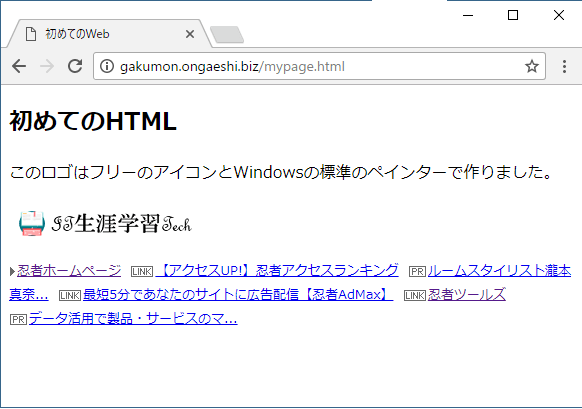Open a new tab
The width and height of the screenshot is (582, 409).
[x=227, y=35]
